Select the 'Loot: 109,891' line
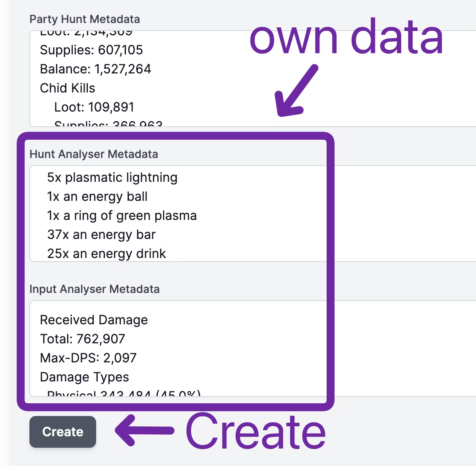 pyautogui.click(x=94, y=107)
